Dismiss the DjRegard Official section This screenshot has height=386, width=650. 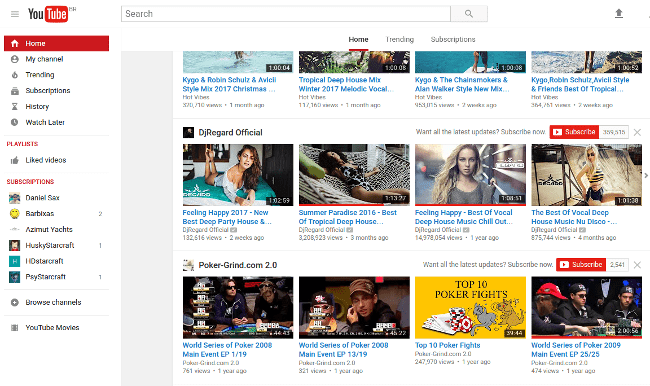pos(638,132)
